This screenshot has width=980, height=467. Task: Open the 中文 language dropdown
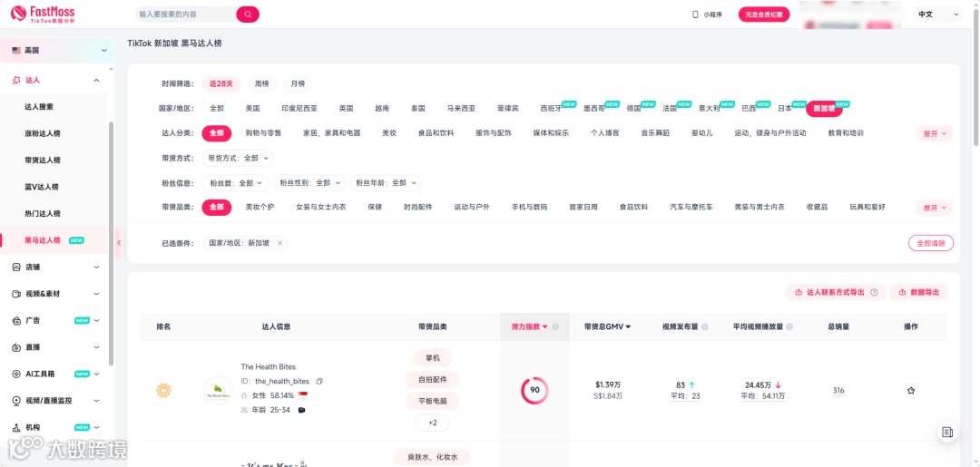pos(938,15)
